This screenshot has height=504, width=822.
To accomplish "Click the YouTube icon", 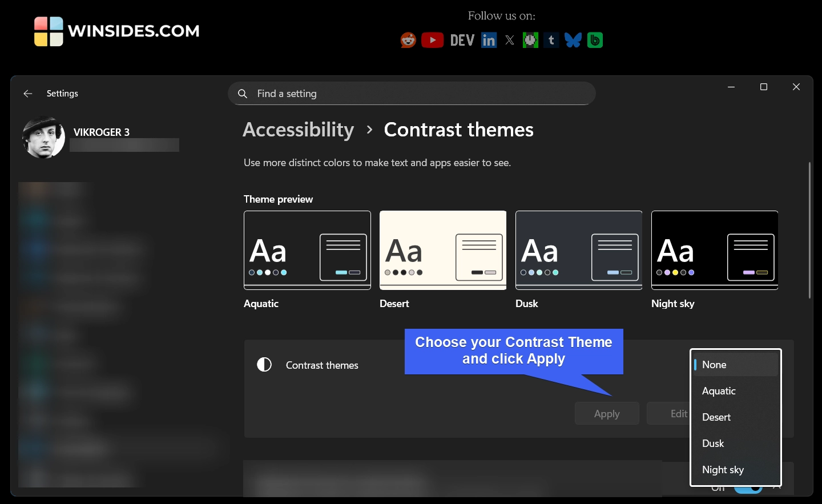I will click(433, 40).
